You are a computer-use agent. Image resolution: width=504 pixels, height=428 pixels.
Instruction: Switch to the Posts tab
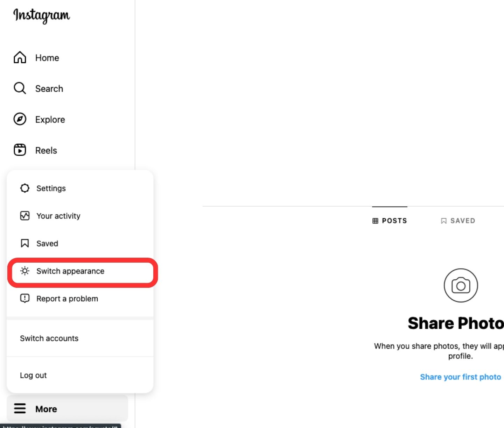coord(390,221)
